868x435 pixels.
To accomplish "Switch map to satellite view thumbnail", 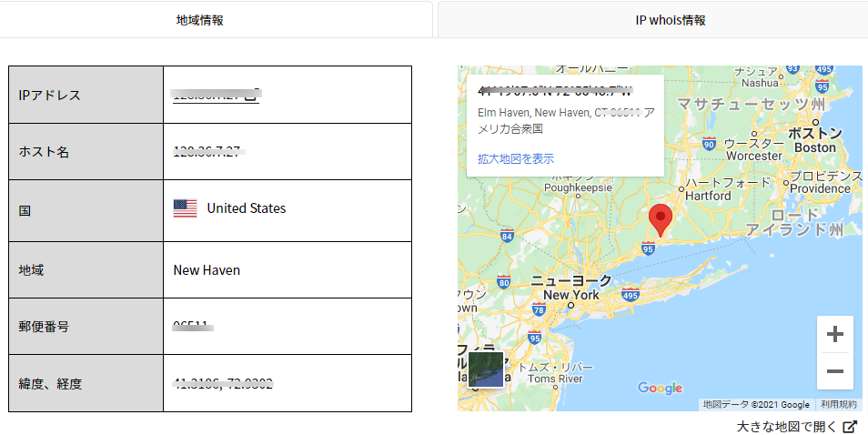I will click(x=485, y=370).
